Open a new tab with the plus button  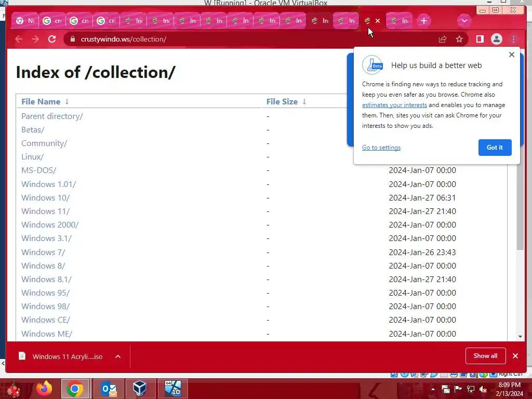[424, 21]
